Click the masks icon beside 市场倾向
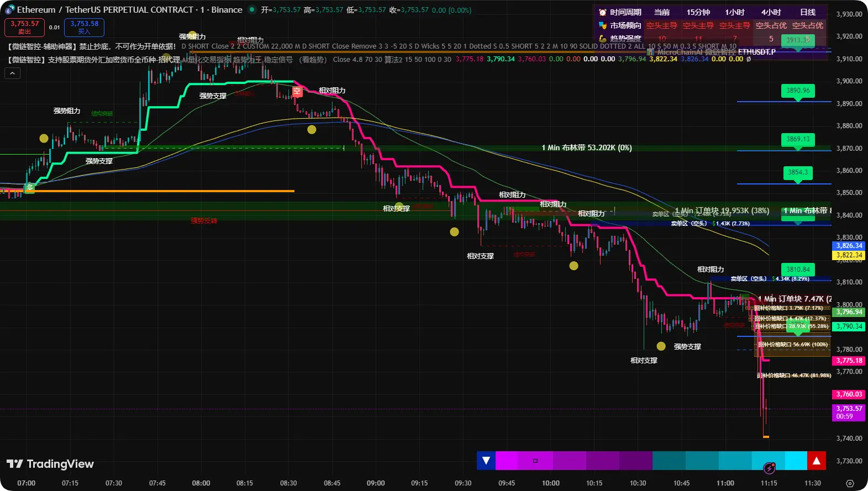The height and width of the screenshot is (491, 868). pos(602,25)
